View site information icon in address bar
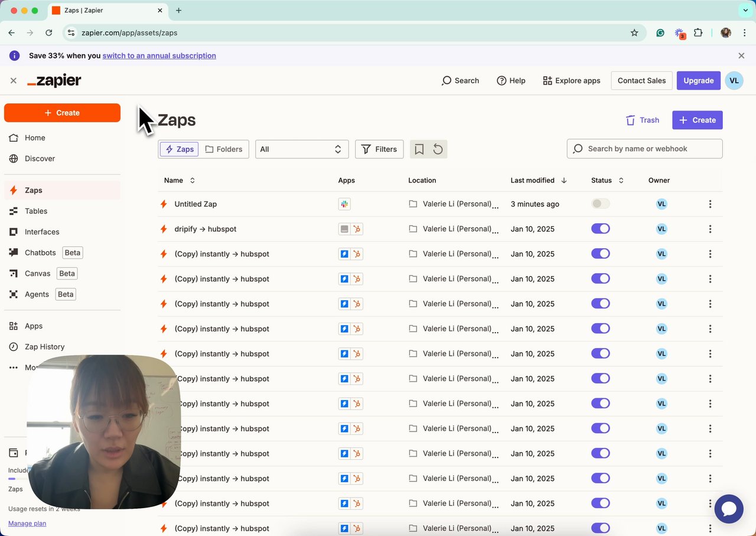The width and height of the screenshot is (756, 536). [x=71, y=33]
